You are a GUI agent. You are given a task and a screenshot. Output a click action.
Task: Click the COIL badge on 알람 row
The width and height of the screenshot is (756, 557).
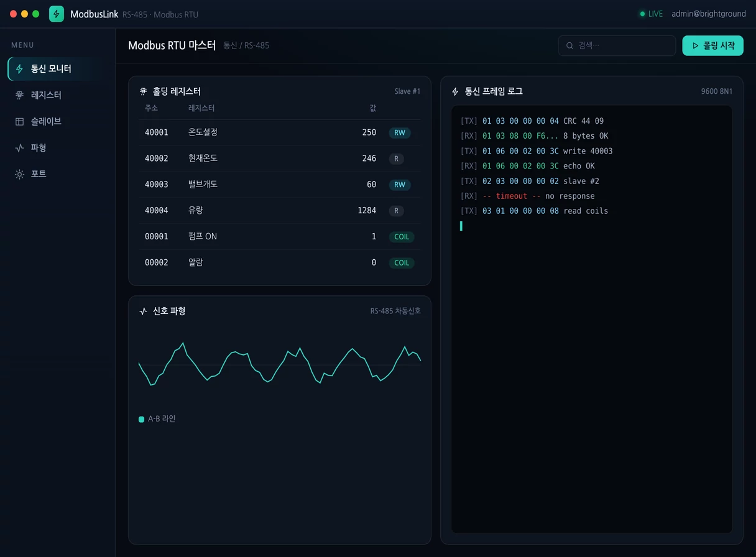tap(402, 263)
